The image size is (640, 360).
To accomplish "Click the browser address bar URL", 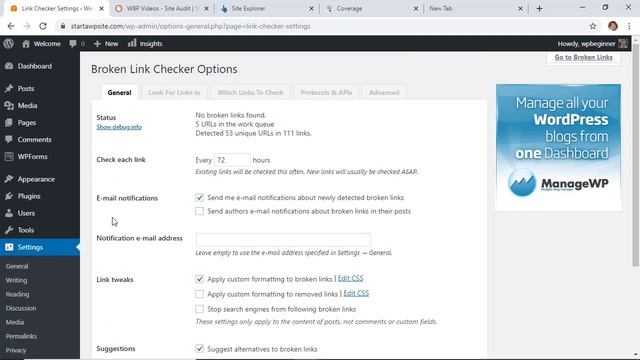I will coord(190,26).
